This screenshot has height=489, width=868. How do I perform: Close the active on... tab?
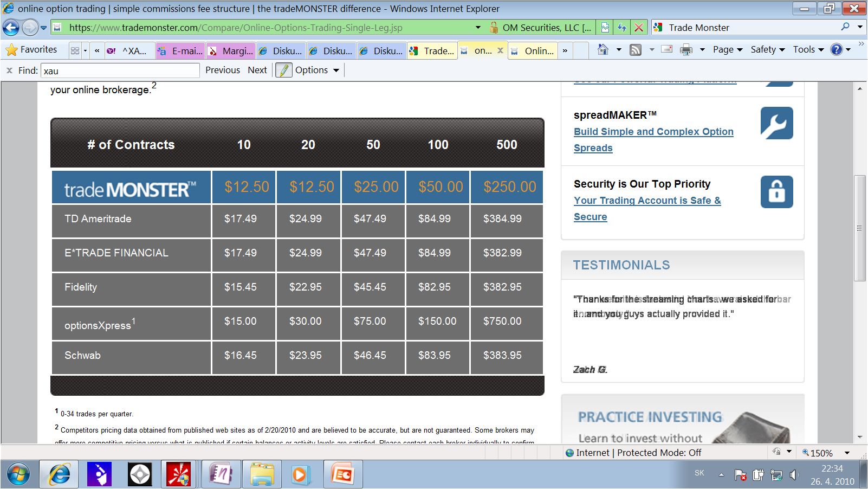coord(500,50)
